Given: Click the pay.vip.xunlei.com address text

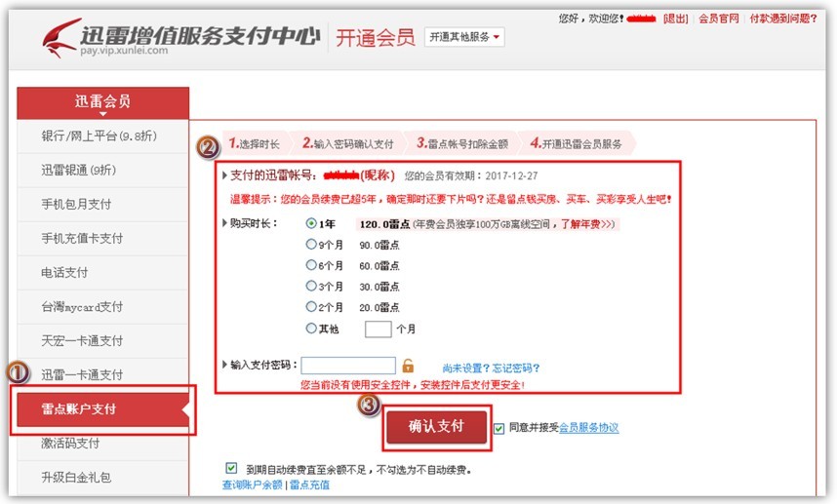Looking at the screenshot, I should point(124,51).
